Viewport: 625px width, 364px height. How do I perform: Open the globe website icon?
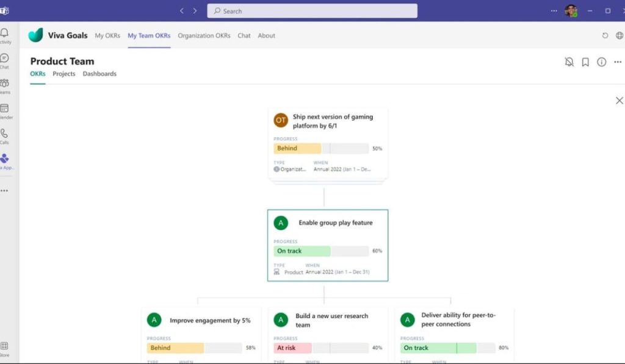(x=620, y=35)
